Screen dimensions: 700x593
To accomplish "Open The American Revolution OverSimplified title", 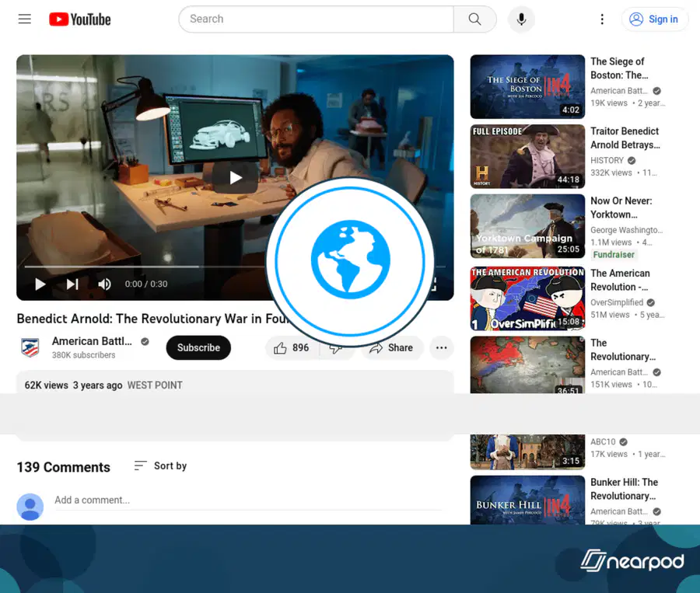I will pos(620,280).
